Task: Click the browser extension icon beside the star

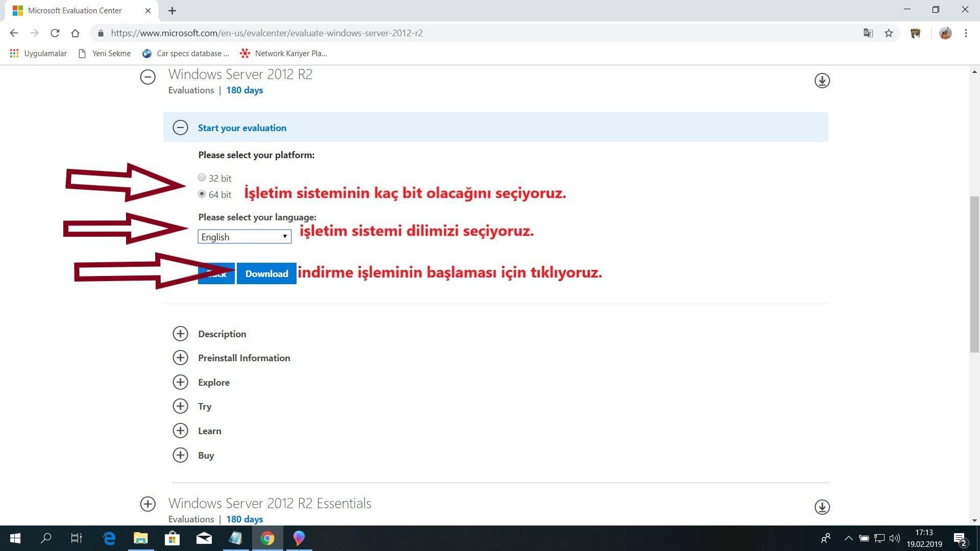Action: 915,33
